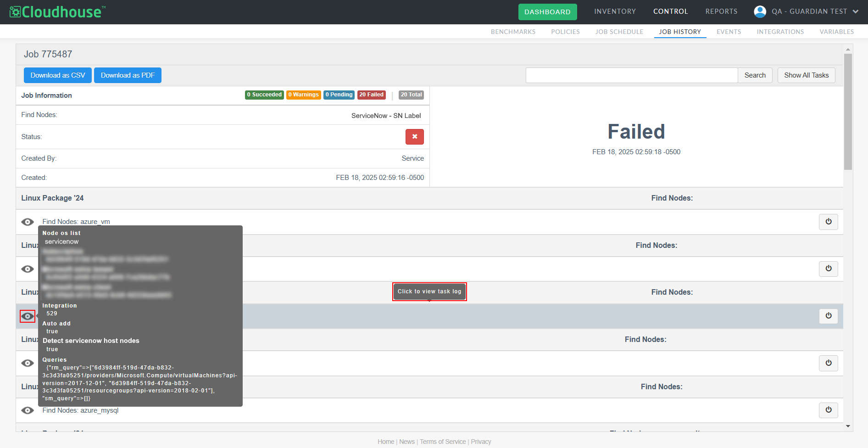Switch to the Job History tab

click(680, 32)
